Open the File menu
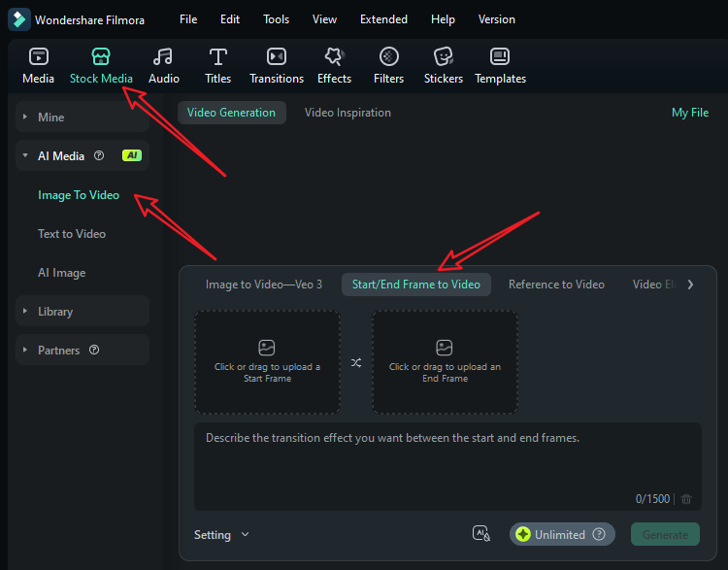 [x=188, y=19]
